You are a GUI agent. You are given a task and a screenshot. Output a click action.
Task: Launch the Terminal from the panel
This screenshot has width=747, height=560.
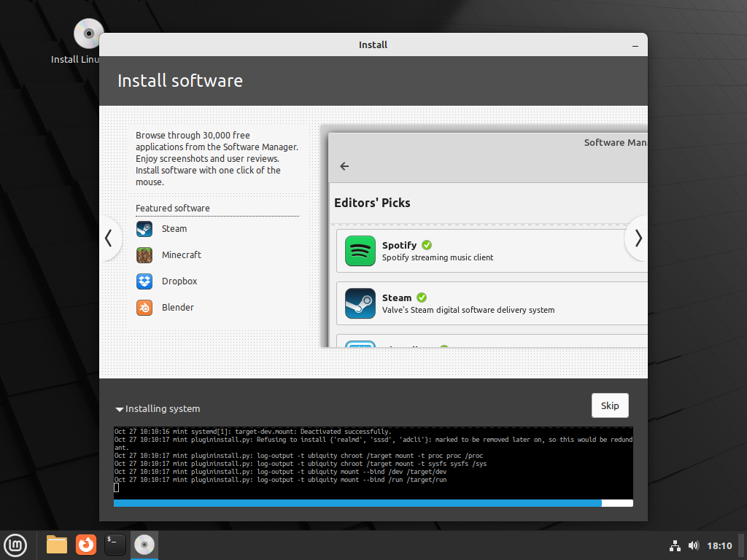(115, 544)
